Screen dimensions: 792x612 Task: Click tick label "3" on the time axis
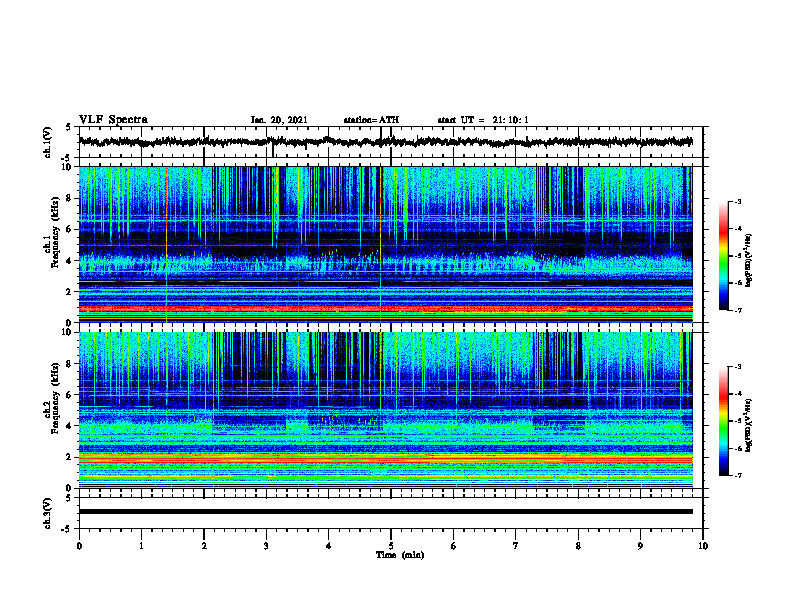[266, 546]
